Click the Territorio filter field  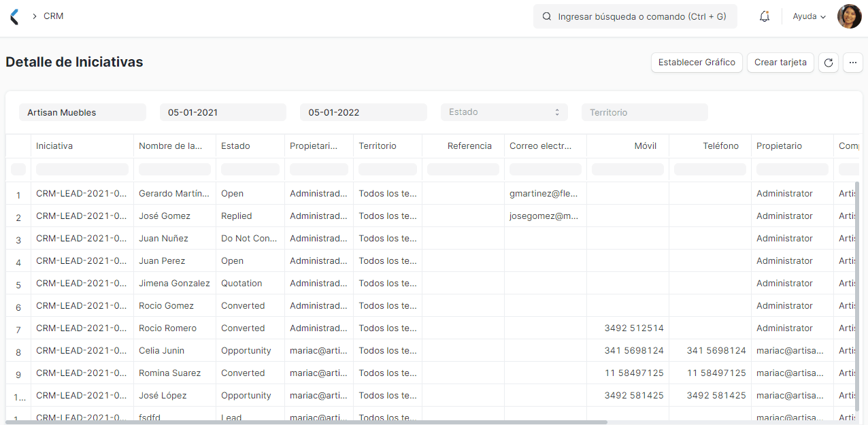tap(645, 112)
